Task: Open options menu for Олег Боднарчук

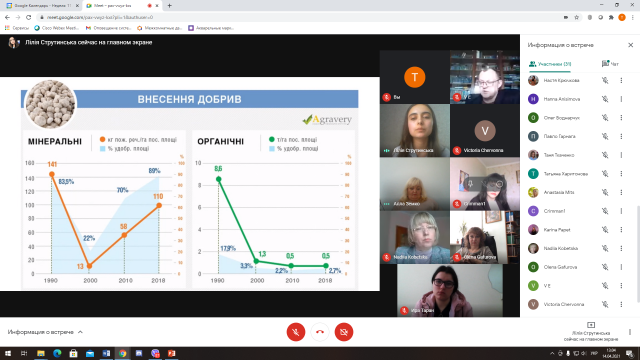Action: click(x=621, y=118)
